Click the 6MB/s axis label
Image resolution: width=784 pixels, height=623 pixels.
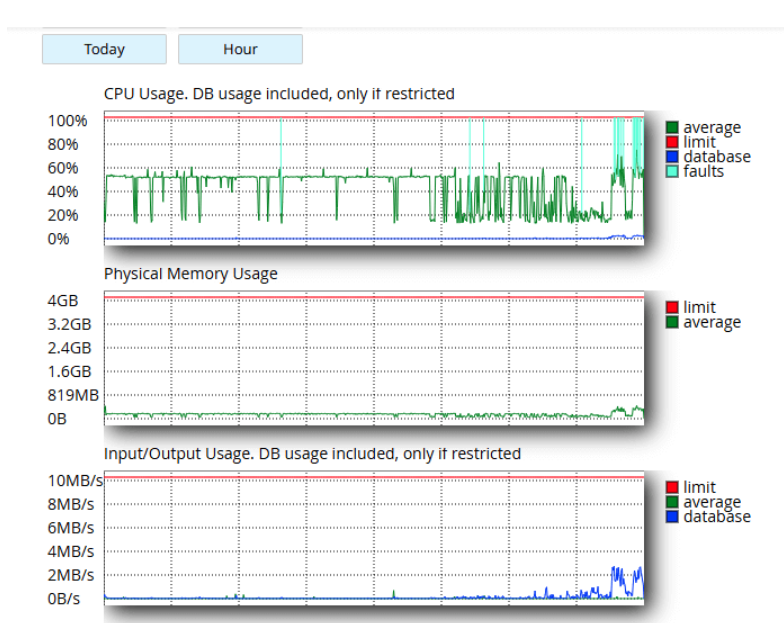click(71, 528)
